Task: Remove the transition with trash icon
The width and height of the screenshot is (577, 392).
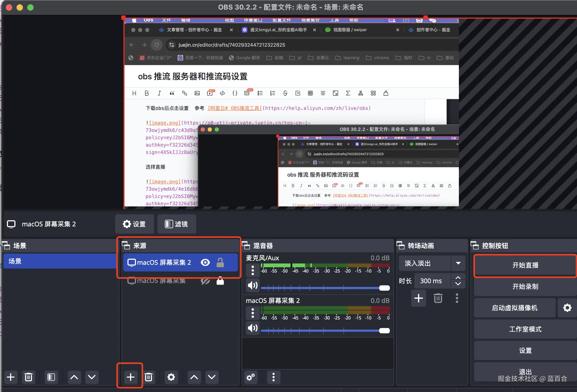Action: pos(438,298)
